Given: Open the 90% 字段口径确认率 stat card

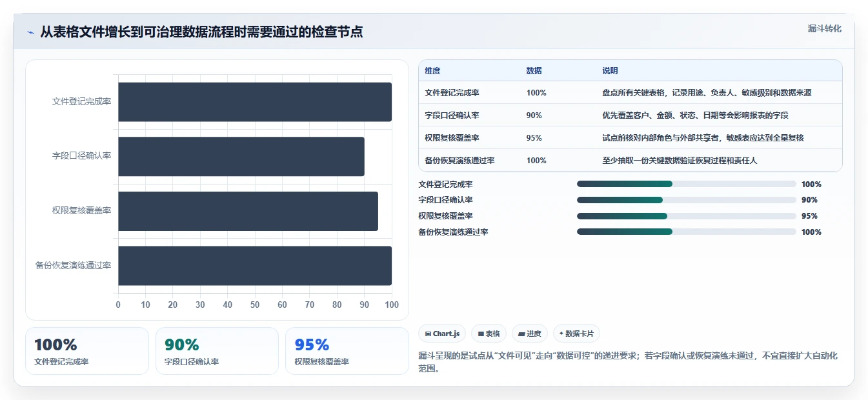Looking at the screenshot, I should [217, 351].
